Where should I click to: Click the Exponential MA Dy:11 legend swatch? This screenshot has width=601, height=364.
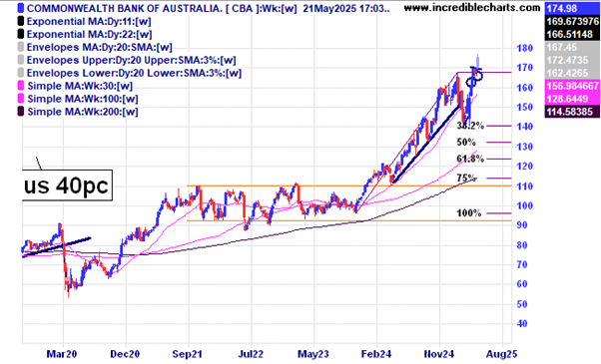coord(21,21)
